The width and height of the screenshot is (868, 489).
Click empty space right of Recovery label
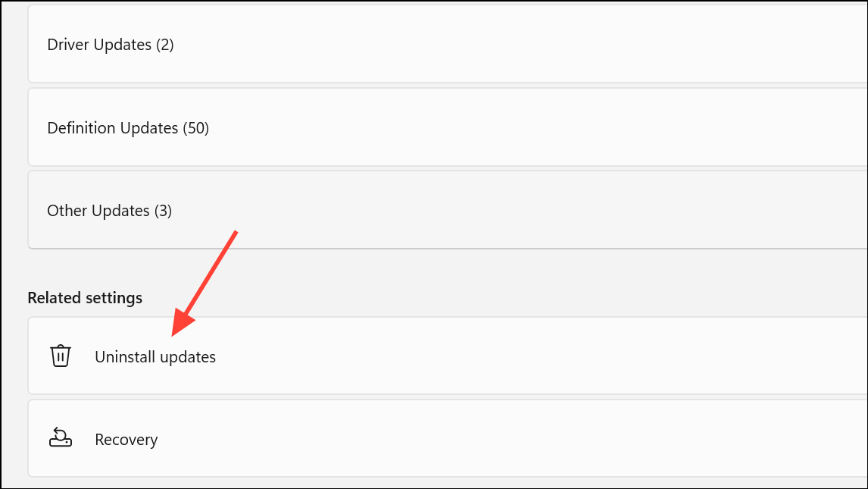498,438
